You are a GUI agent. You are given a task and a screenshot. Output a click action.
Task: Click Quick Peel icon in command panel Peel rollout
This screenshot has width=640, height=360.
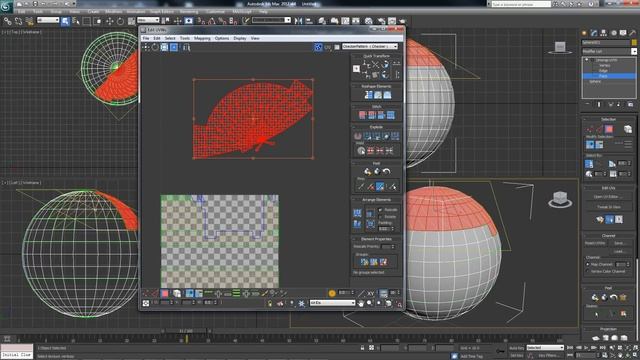pos(595,297)
